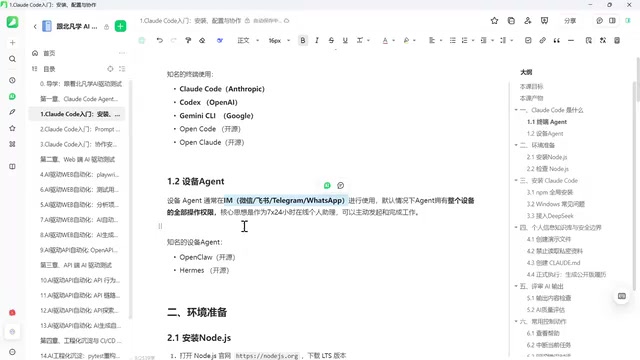
Task: Open 2.Claude Code入门: Prompt document in sidebar
Action: pyautogui.click(x=80, y=129)
